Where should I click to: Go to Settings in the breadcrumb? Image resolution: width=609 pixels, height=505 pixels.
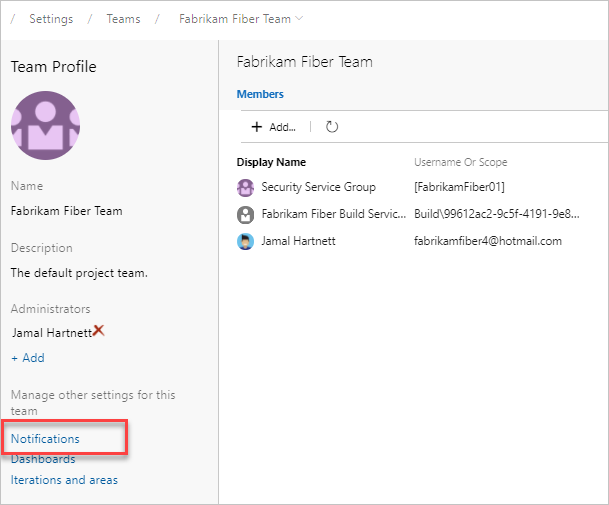coord(51,19)
